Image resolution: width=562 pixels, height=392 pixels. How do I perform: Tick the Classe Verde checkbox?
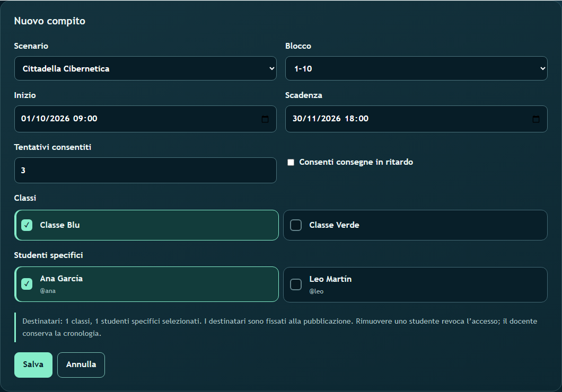click(x=296, y=225)
